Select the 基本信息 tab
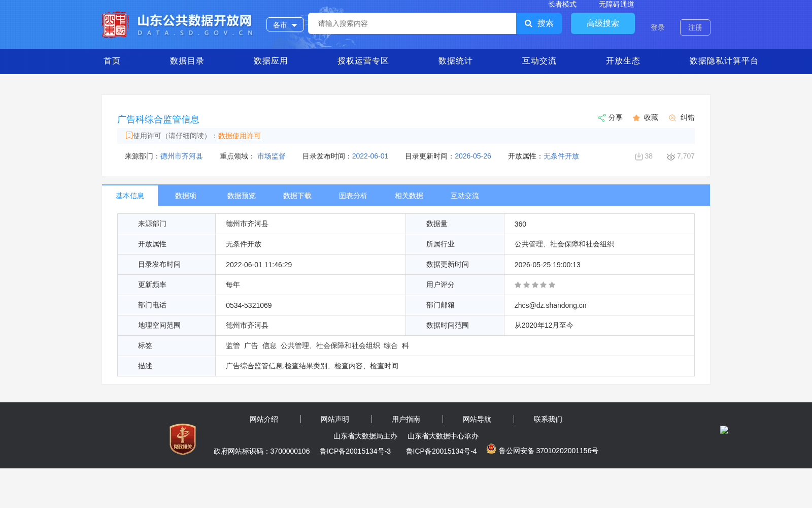Image resolution: width=812 pixels, height=508 pixels. 130,196
